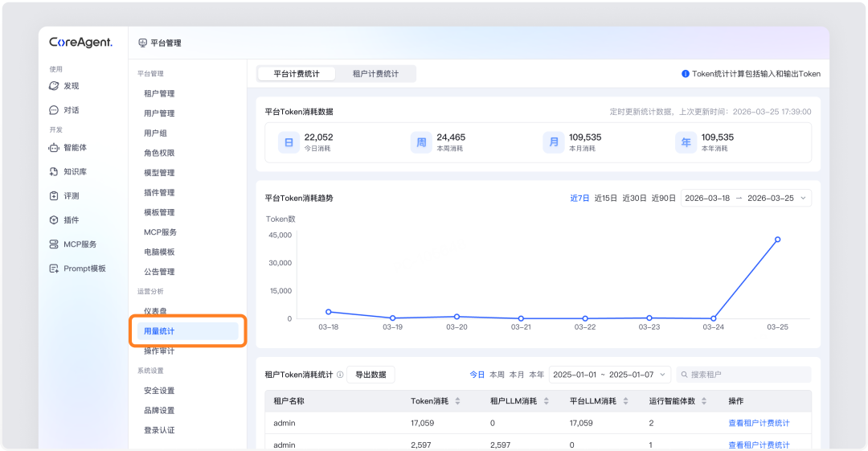Sort by 租户LLM消耗 column arrows

click(x=546, y=401)
